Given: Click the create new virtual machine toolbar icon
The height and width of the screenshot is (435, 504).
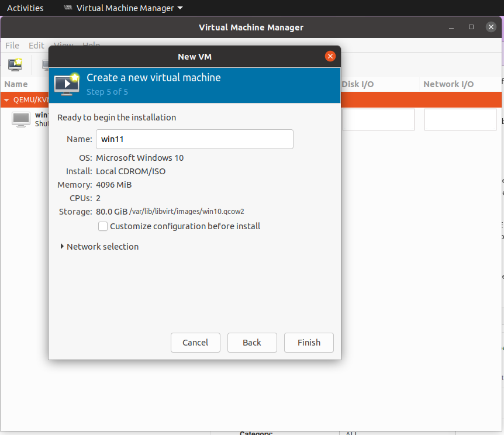Looking at the screenshot, I should pyautogui.click(x=15, y=65).
